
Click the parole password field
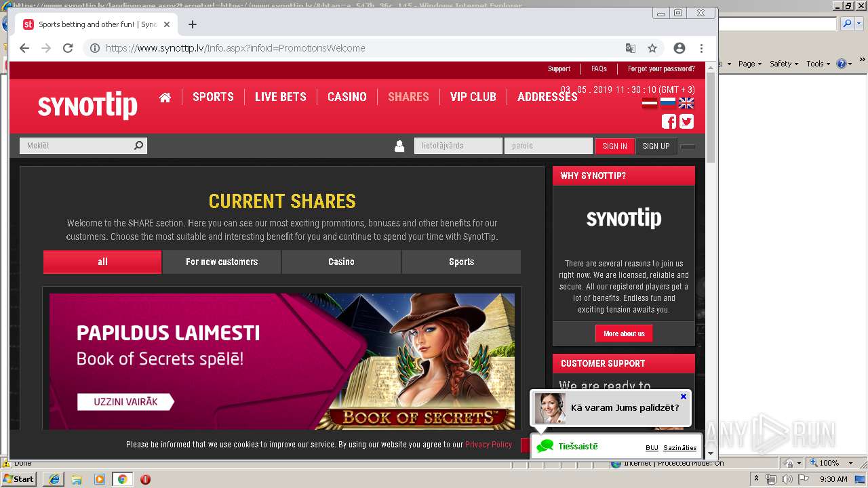(549, 146)
